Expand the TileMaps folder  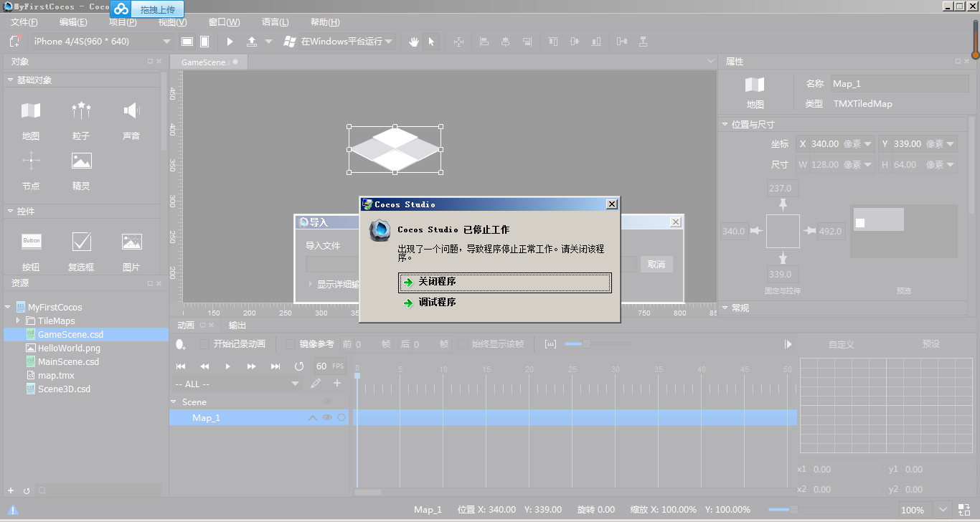[18, 321]
